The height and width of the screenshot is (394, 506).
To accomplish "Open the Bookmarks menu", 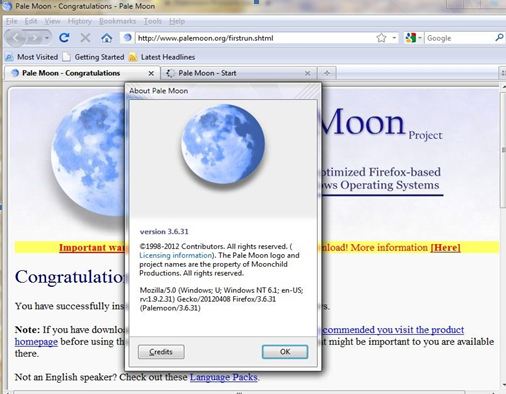I will (x=117, y=21).
